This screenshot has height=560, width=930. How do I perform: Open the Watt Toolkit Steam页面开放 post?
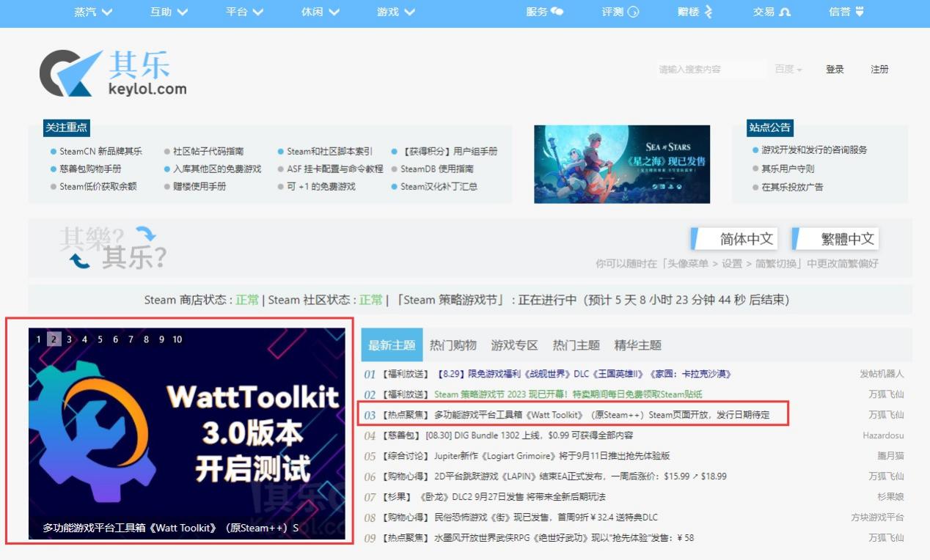point(601,415)
